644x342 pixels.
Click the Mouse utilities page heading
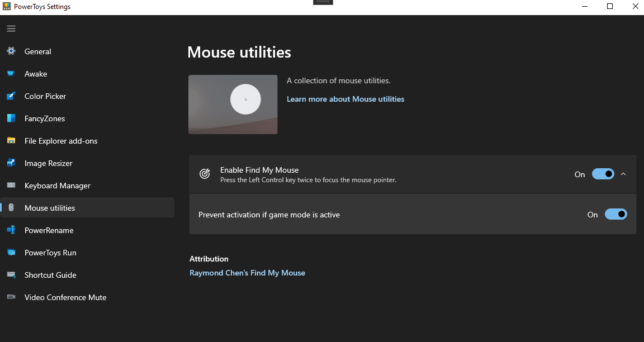click(239, 52)
